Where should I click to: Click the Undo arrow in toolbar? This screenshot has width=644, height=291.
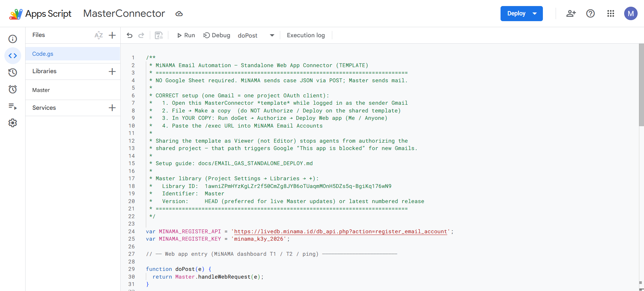click(x=130, y=35)
